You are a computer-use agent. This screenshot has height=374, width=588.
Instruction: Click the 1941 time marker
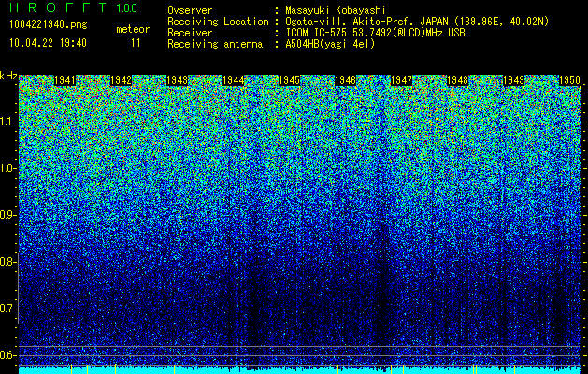(x=65, y=80)
